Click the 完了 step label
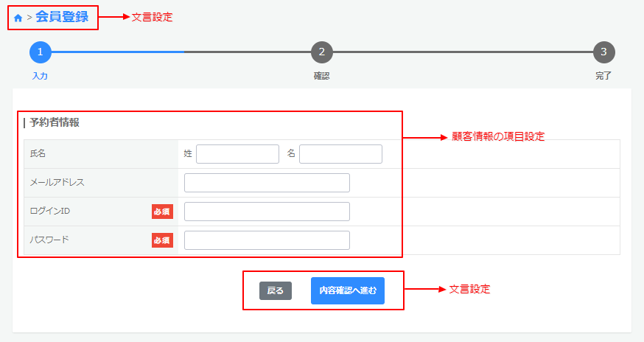Screen dimensions: 644x342 (x=603, y=76)
